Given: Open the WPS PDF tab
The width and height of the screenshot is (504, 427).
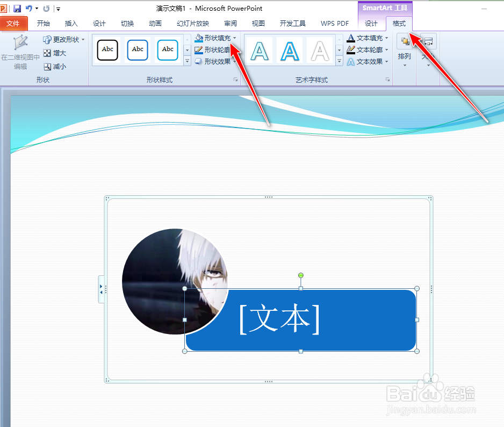Looking at the screenshot, I should [x=335, y=24].
